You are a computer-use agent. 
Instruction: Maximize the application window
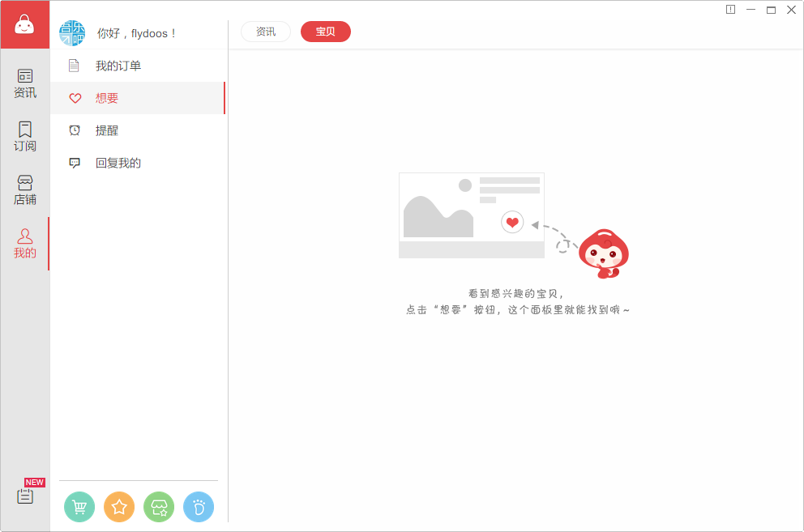click(x=772, y=9)
